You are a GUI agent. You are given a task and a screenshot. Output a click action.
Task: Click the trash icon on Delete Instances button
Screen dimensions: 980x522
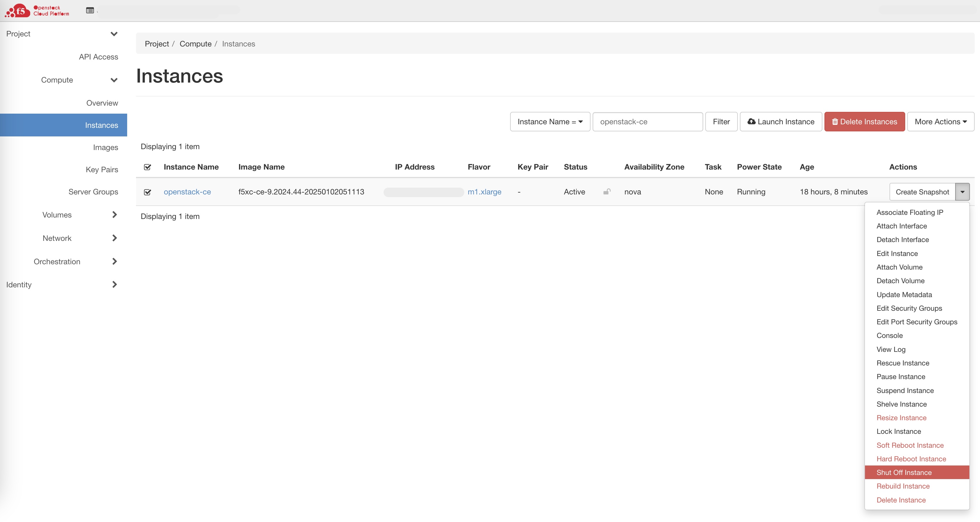pos(835,121)
